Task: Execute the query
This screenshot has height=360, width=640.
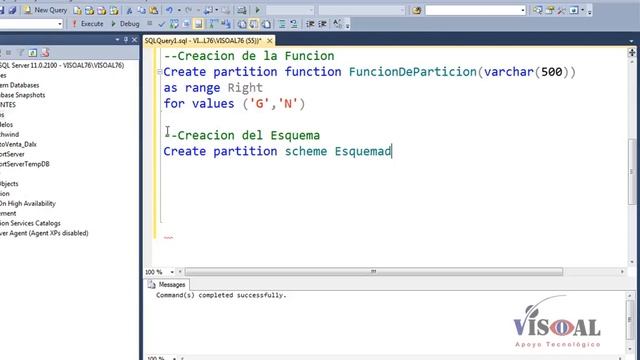Action: [88, 24]
